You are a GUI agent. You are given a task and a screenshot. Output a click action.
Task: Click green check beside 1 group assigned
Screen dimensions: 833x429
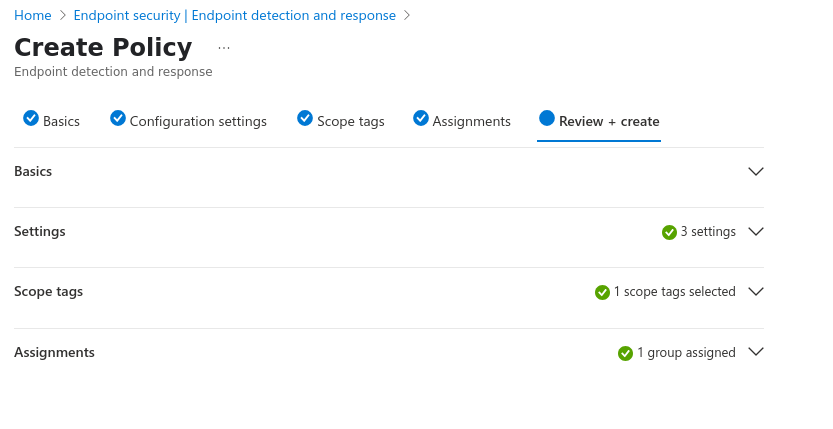click(x=625, y=353)
